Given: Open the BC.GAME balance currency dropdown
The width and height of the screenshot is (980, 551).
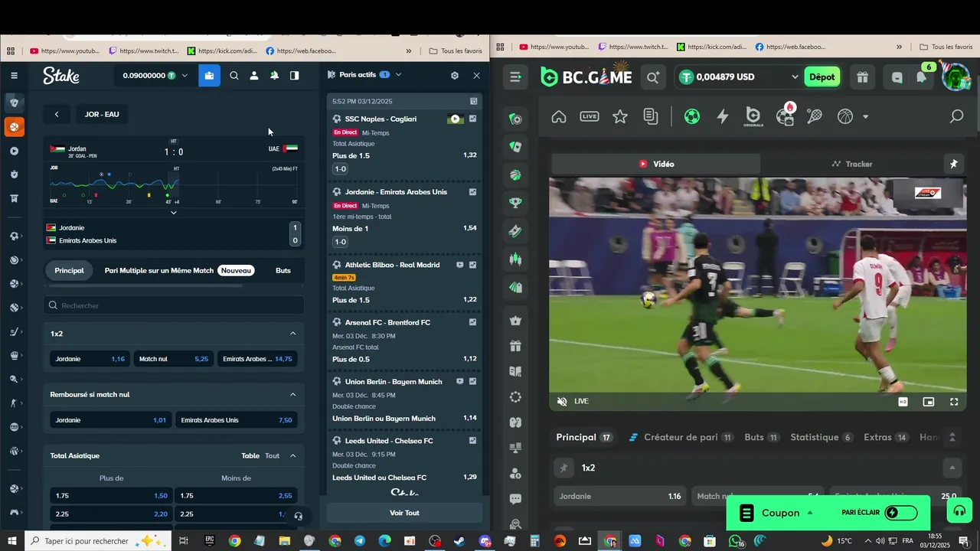Looking at the screenshot, I should [x=795, y=77].
